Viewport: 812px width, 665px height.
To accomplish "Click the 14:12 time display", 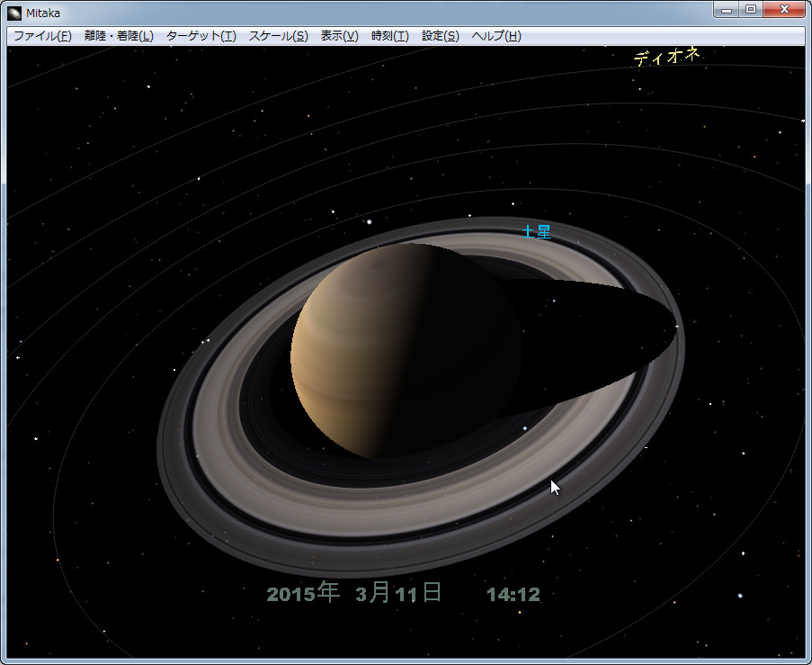I will (513, 595).
